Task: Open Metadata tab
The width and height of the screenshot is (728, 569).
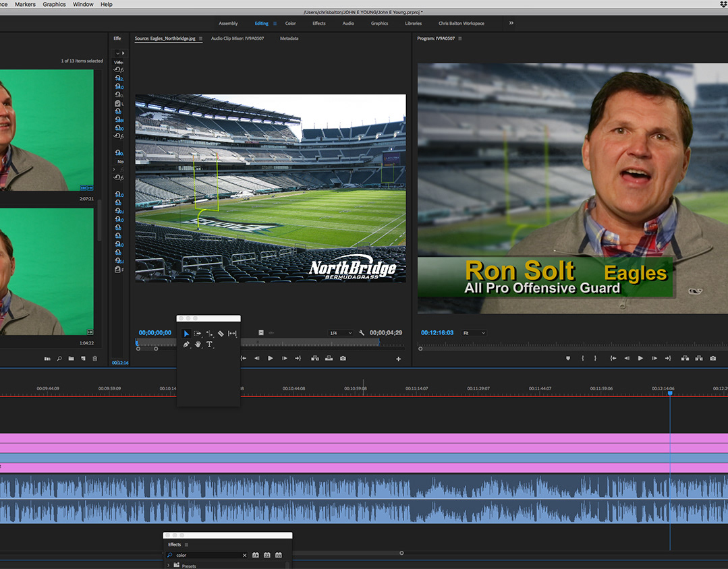Action: [x=289, y=38]
